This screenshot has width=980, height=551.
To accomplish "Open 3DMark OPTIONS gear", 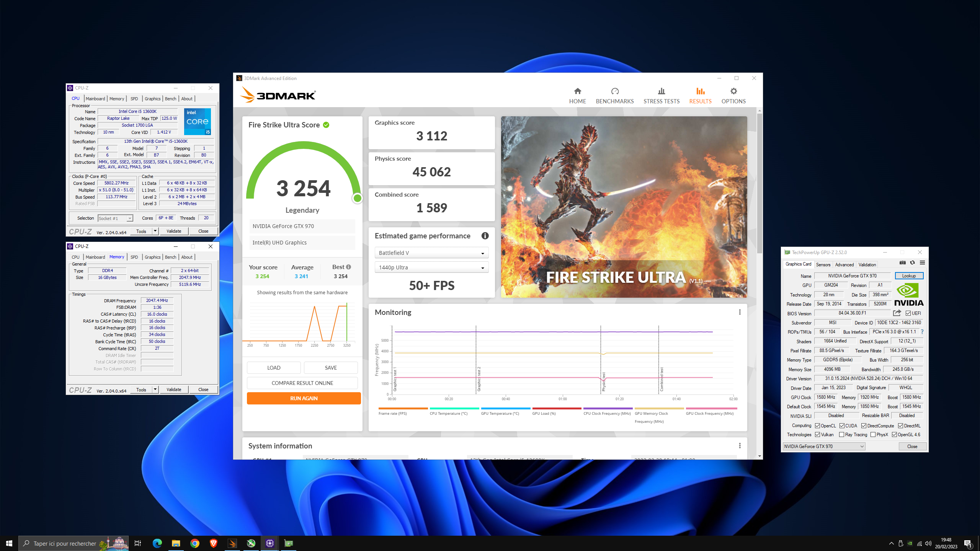I will pyautogui.click(x=733, y=96).
